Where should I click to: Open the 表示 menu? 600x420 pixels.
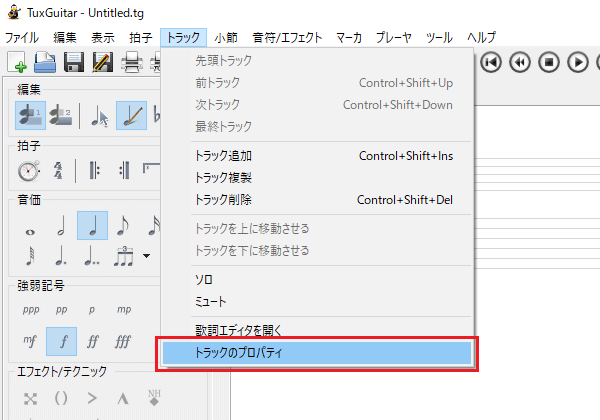pyautogui.click(x=103, y=37)
